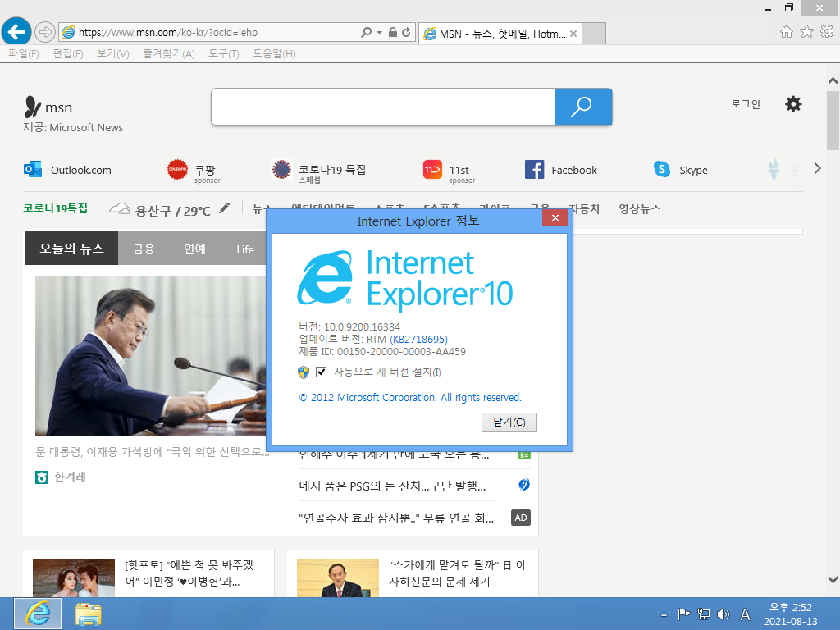Show hidden tray icons arrow
The width and height of the screenshot is (840, 630).
664,614
